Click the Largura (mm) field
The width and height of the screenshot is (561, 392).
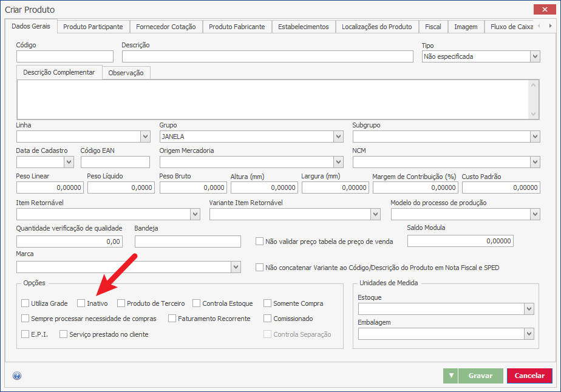tap(335, 188)
